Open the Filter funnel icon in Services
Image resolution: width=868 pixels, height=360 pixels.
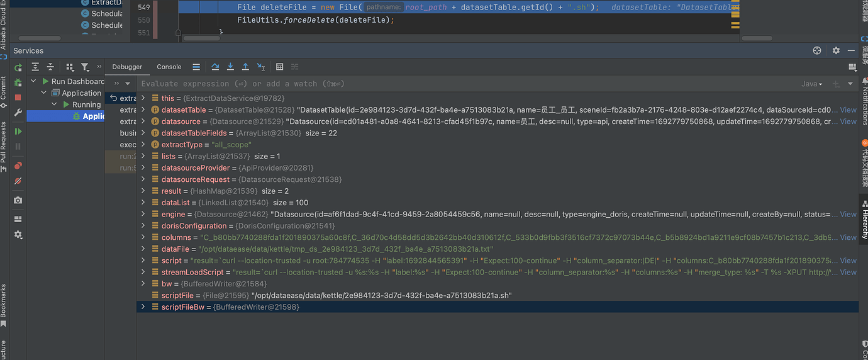click(x=85, y=67)
